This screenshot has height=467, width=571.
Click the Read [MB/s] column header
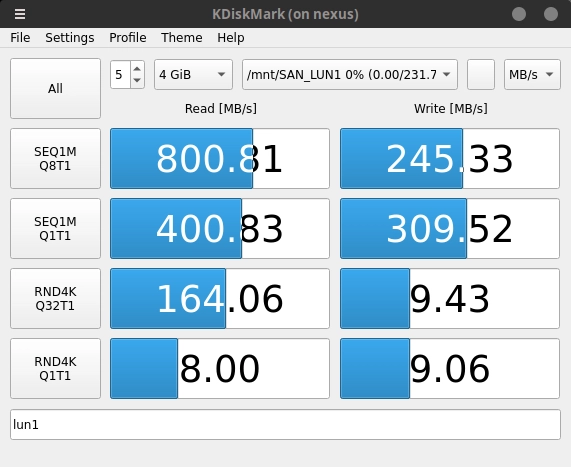pos(221,109)
